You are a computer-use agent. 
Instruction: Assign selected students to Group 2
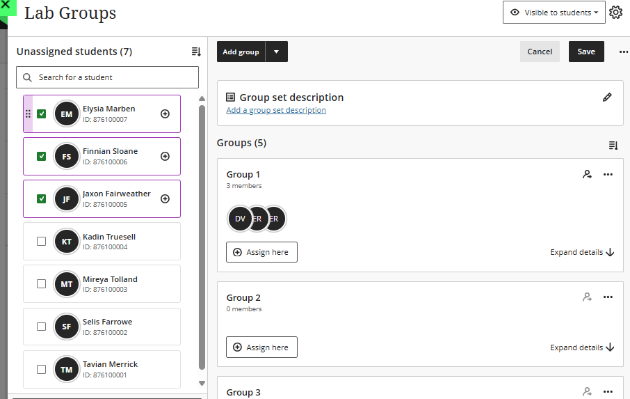[262, 347]
